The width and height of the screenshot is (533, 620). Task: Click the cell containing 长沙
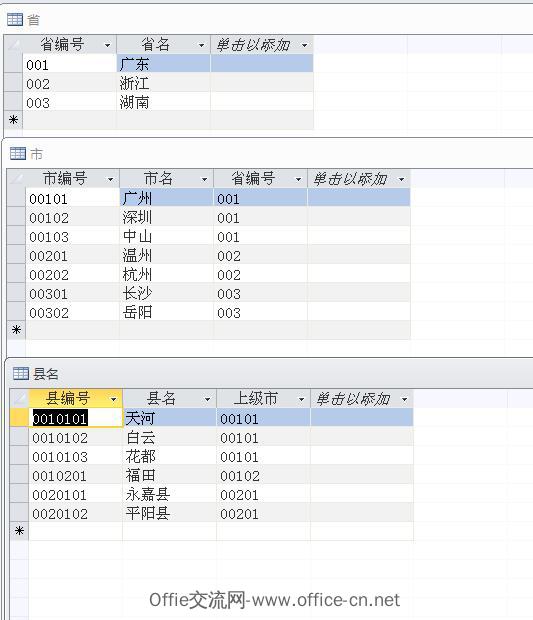pyautogui.click(x=166, y=293)
